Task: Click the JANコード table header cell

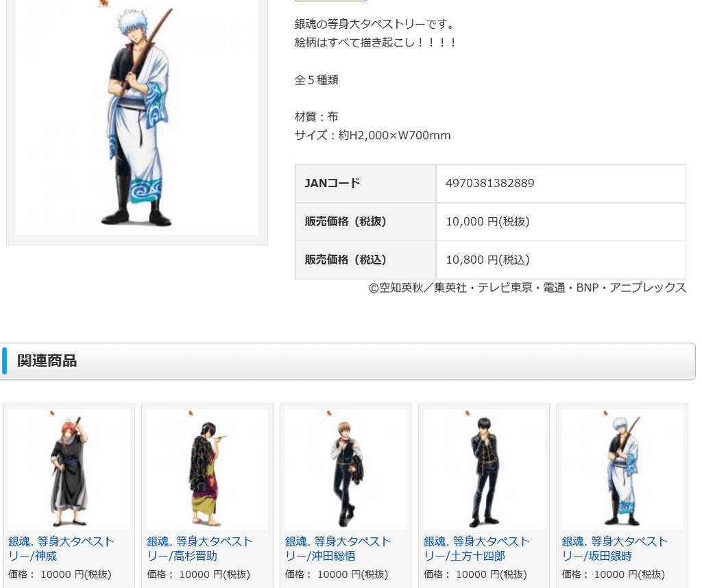Action: coord(365,184)
